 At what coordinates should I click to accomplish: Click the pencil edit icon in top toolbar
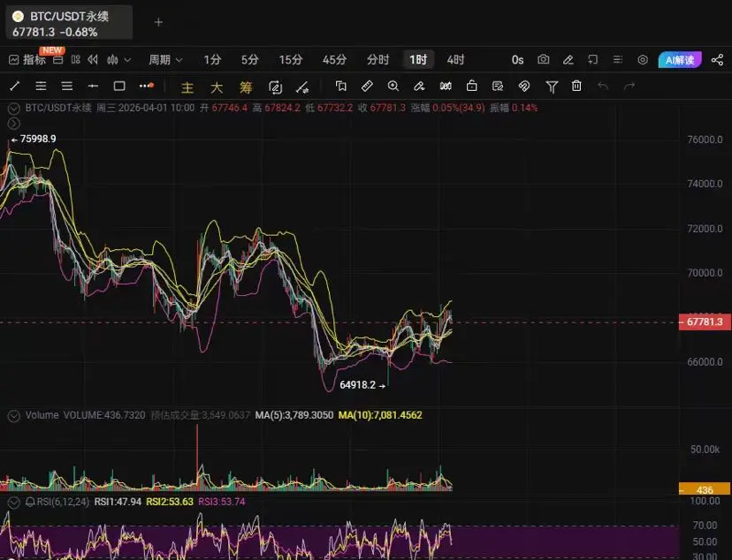pyautogui.click(x=568, y=60)
